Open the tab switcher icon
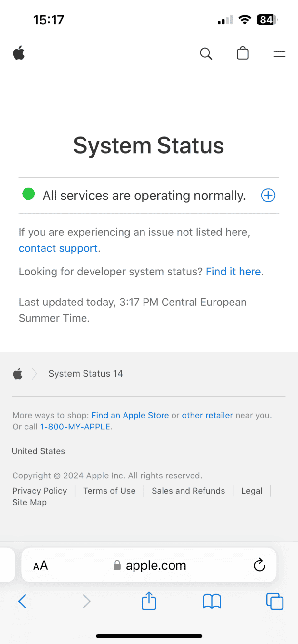Viewport: 298px width, 644px height. (274, 601)
